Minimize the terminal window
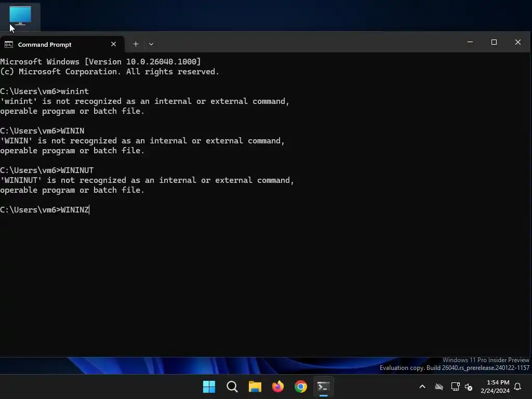This screenshot has width=532, height=399. tap(470, 42)
